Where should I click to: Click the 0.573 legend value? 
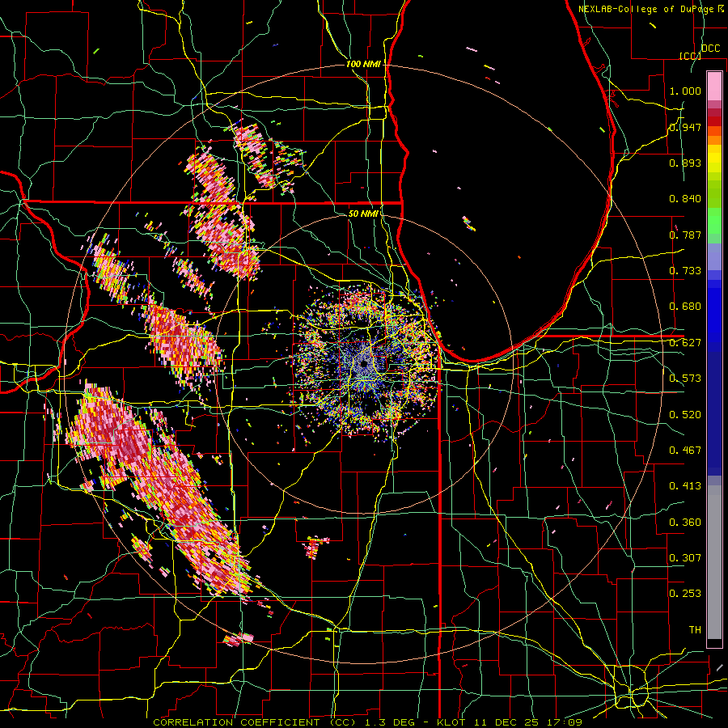point(685,379)
